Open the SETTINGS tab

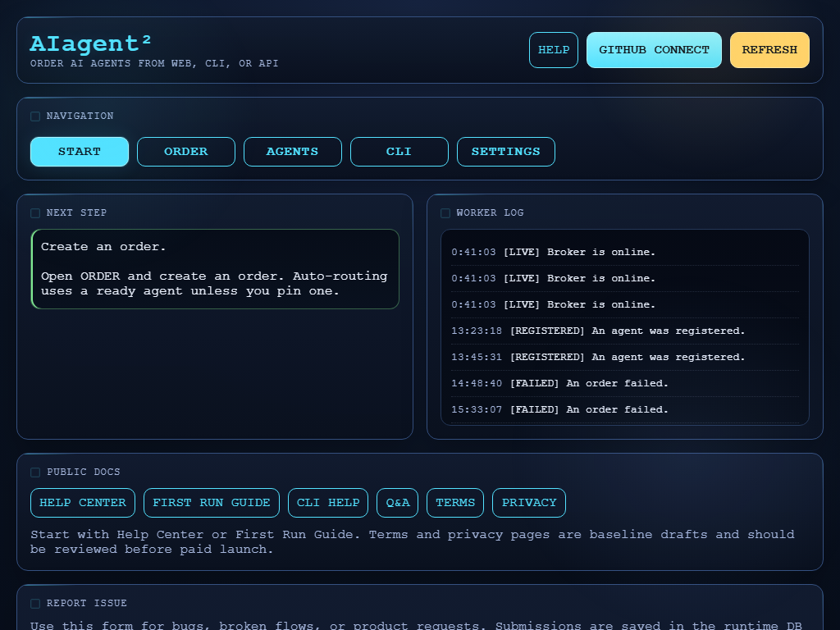[505, 152]
